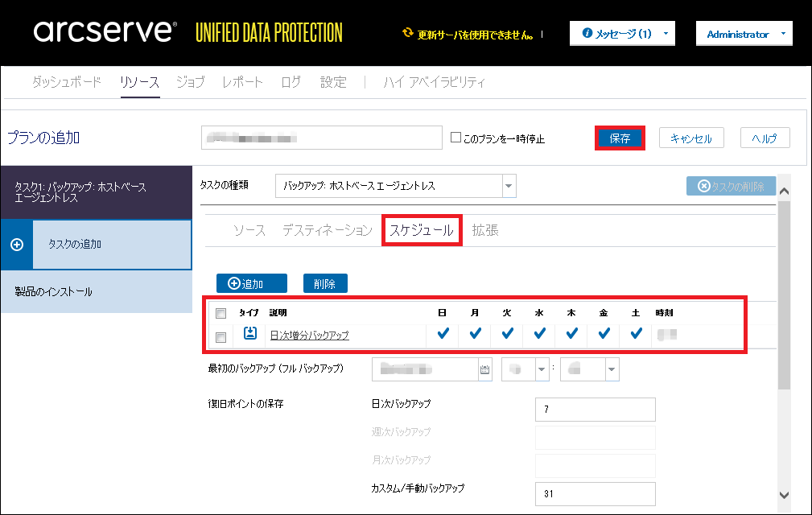Select 製品のインストール in the side panel
This screenshot has width=812, height=515.
(x=97, y=291)
